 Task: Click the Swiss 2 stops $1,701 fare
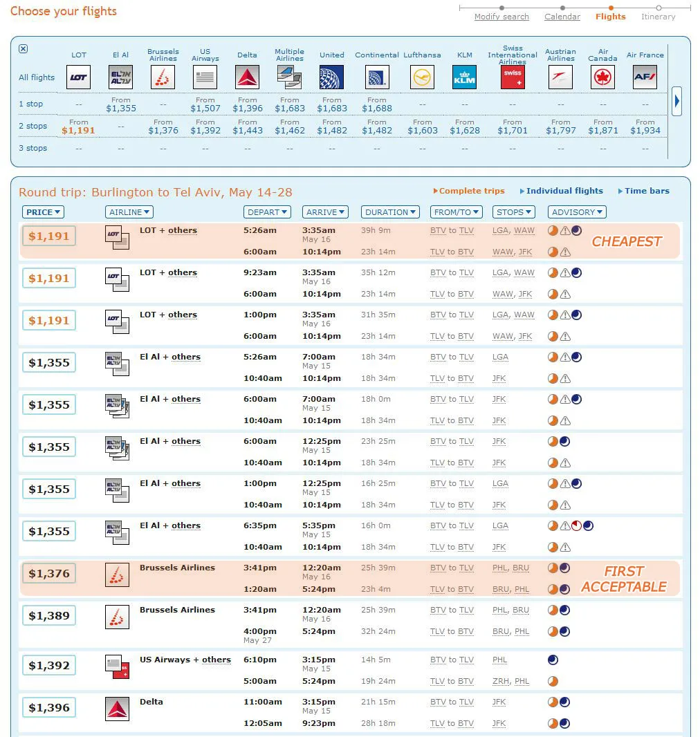click(x=513, y=130)
